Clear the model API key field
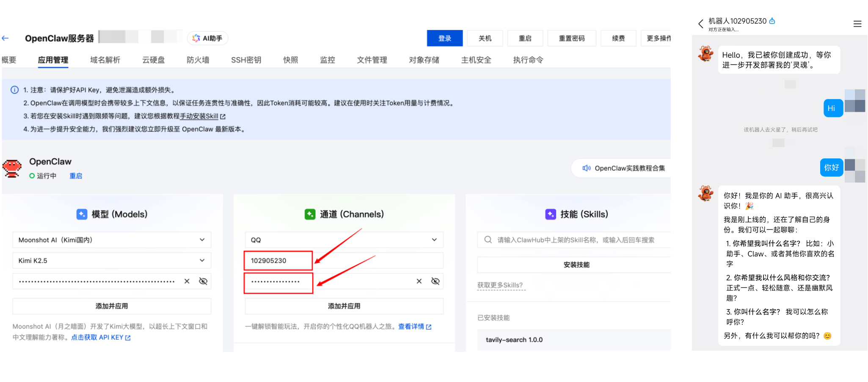This screenshot has height=382, width=868. tap(187, 281)
